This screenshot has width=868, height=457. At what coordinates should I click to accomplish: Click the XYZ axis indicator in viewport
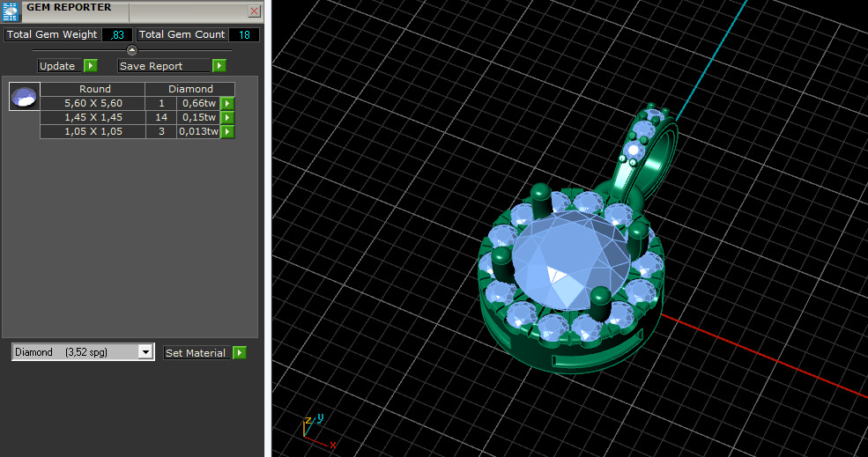click(x=318, y=431)
